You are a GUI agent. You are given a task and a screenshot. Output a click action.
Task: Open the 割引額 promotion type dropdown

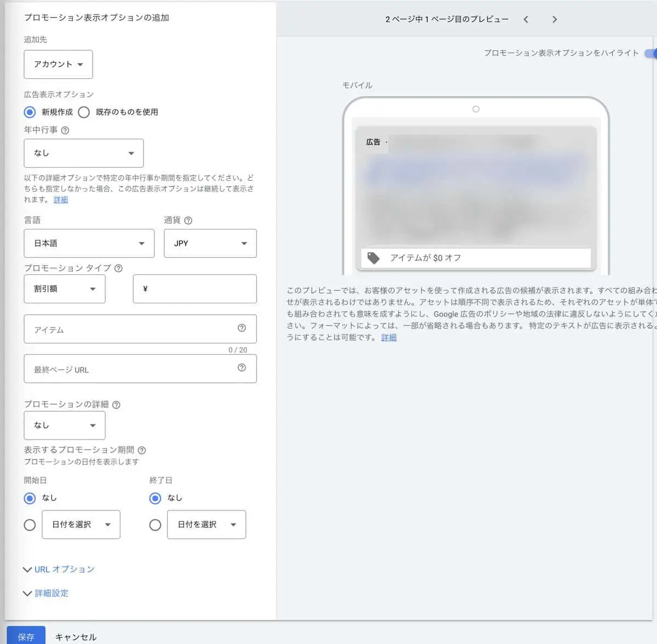(x=64, y=289)
